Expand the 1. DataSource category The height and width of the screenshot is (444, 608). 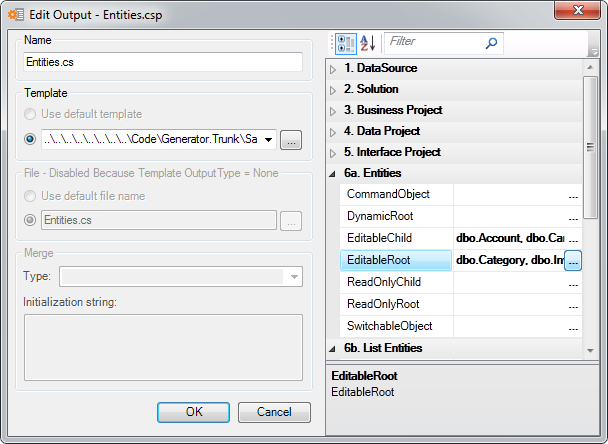coord(333,69)
